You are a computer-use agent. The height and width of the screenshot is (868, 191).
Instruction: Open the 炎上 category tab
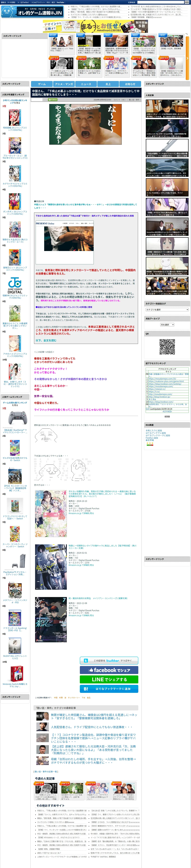108,84
